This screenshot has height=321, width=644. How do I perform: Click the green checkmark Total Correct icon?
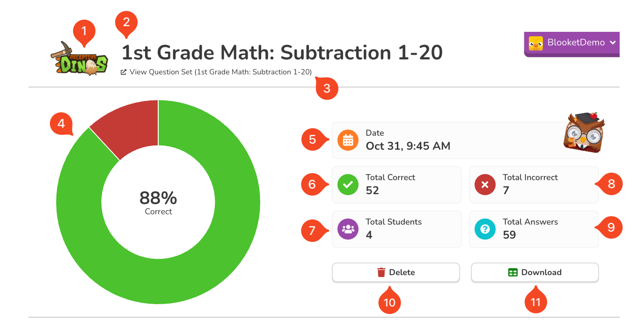point(348,185)
